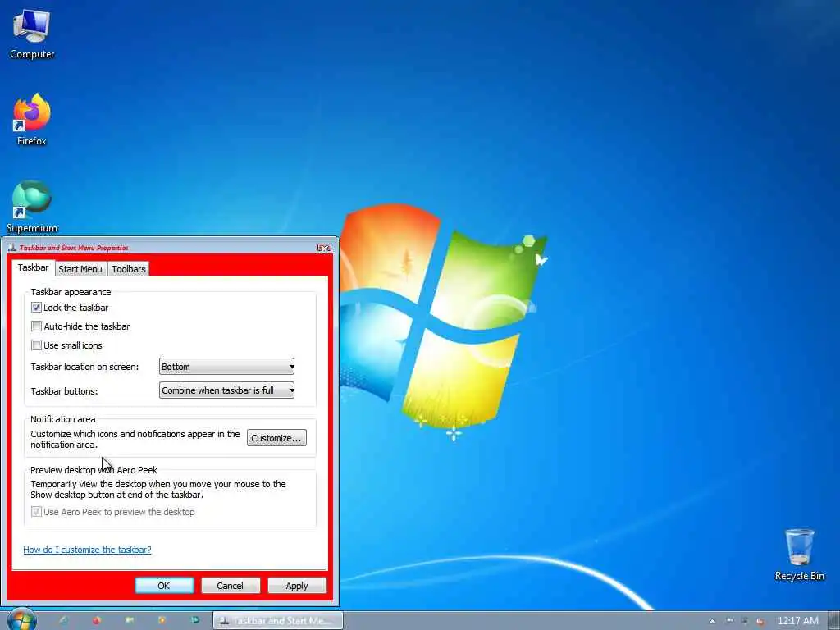Switch to the Start Menu tab
Screen dimensions: 840x630
[x=80, y=269]
